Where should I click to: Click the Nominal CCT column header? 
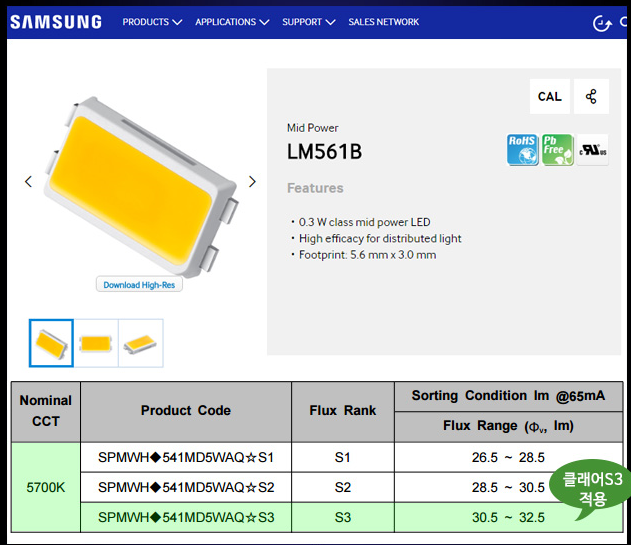pos(46,411)
